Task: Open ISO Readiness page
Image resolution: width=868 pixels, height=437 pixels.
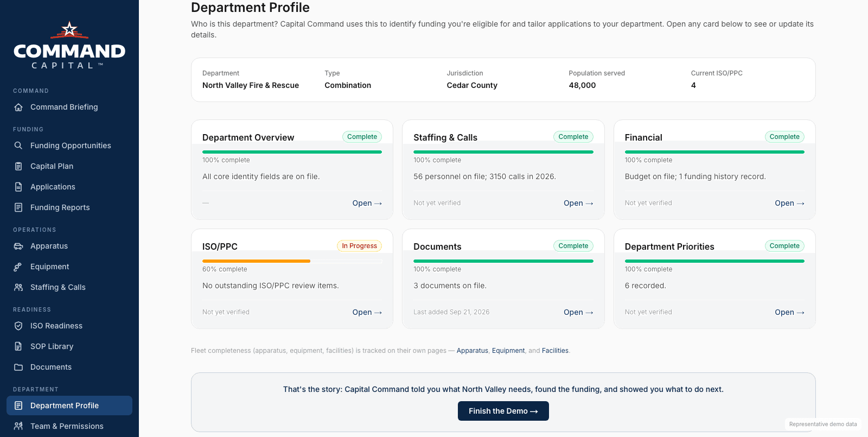Action: (x=69, y=326)
